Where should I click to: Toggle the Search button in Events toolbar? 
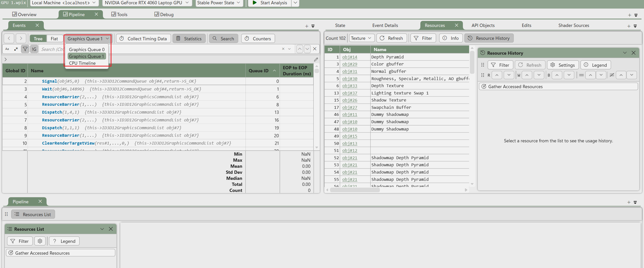coord(223,39)
